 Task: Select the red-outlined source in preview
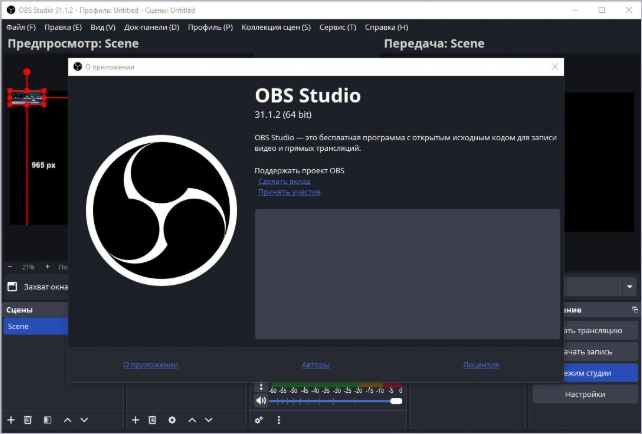[x=27, y=98]
